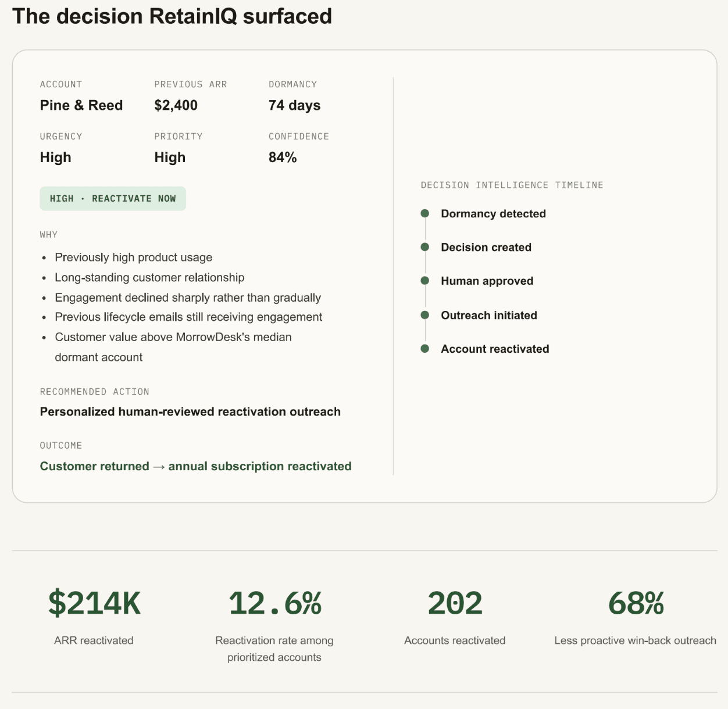
Task: Select the Decision Intelligence Timeline heading
Action: click(512, 185)
